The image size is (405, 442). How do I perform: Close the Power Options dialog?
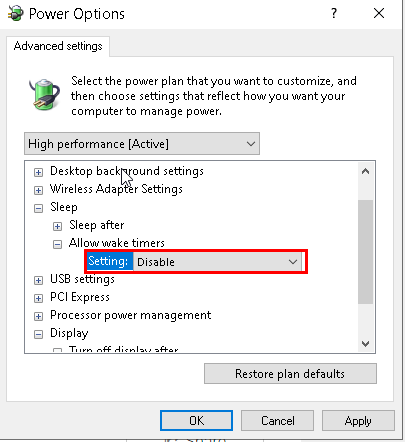click(x=379, y=13)
